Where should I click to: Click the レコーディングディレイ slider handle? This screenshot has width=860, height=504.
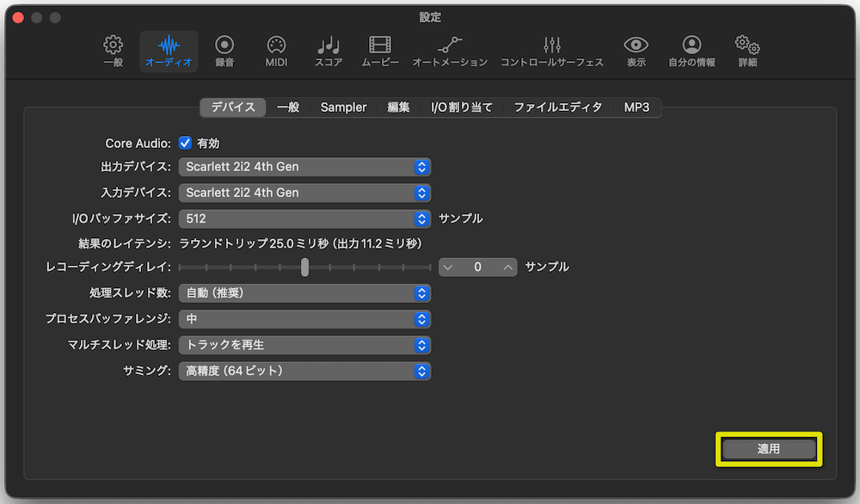pos(304,267)
